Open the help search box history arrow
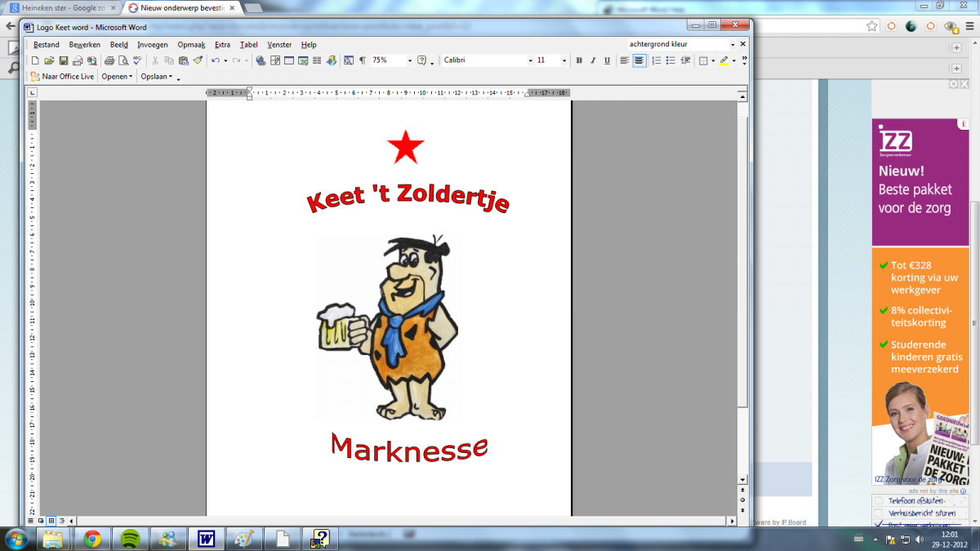 tap(733, 44)
